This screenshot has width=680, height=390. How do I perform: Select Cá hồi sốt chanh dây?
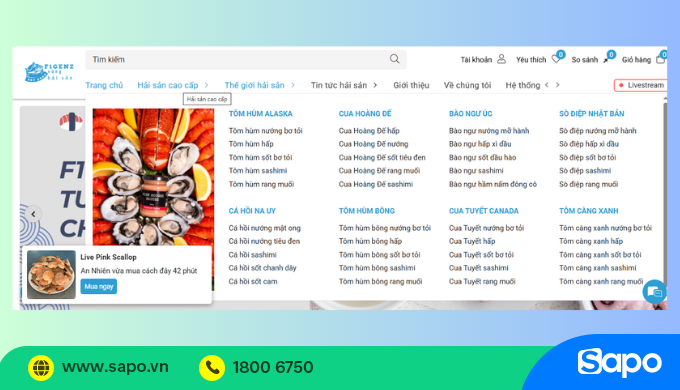(262, 268)
